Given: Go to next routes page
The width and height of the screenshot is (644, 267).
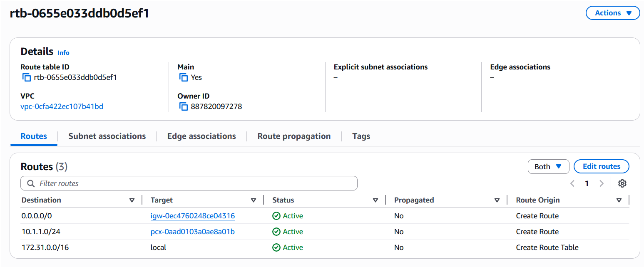Looking at the screenshot, I should tap(601, 183).
